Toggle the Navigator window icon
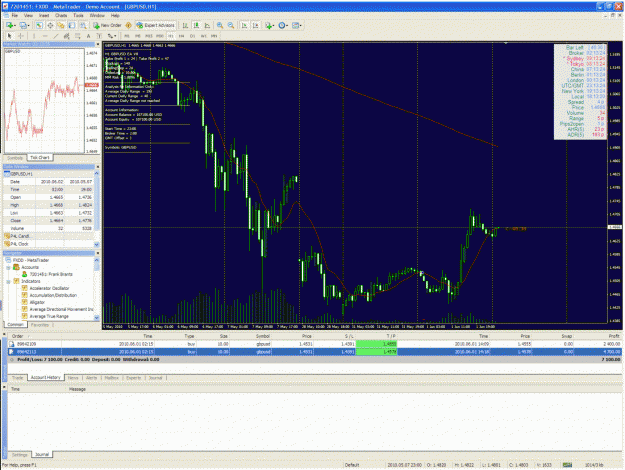 [61, 25]
